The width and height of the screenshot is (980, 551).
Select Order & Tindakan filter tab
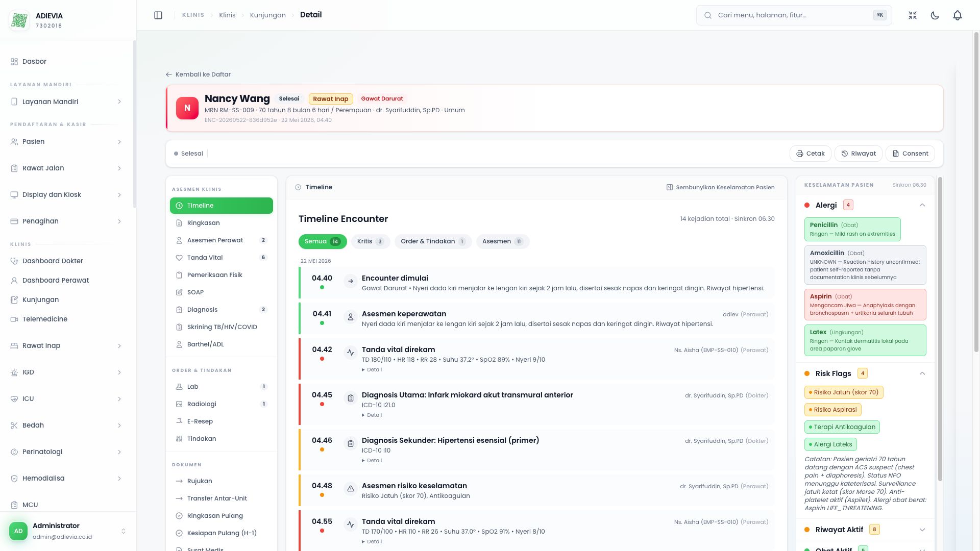433,241
